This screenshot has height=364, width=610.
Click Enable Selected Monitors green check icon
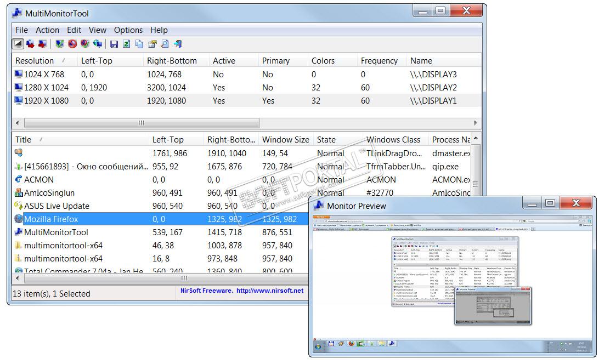60,44
